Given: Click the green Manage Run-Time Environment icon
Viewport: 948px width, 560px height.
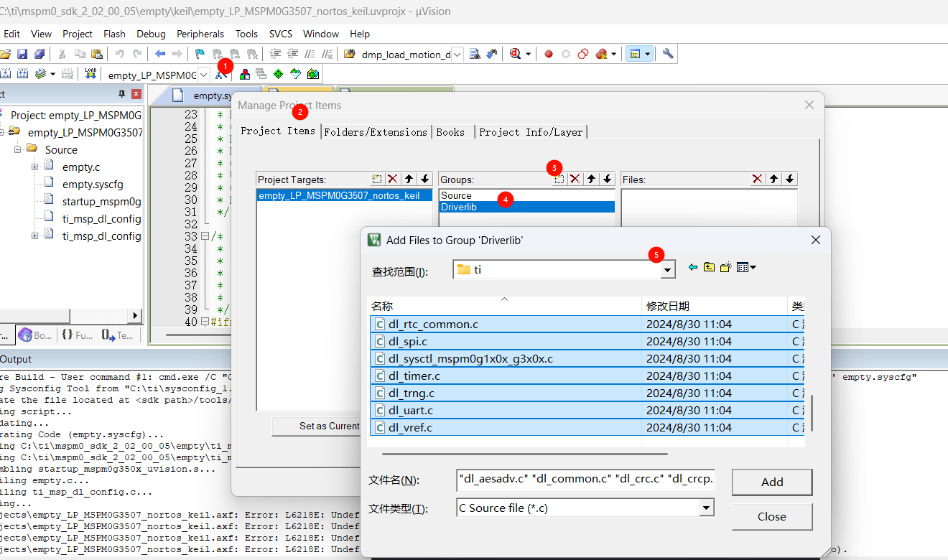Looking at the screenshot, I should (x=278, y=74).
